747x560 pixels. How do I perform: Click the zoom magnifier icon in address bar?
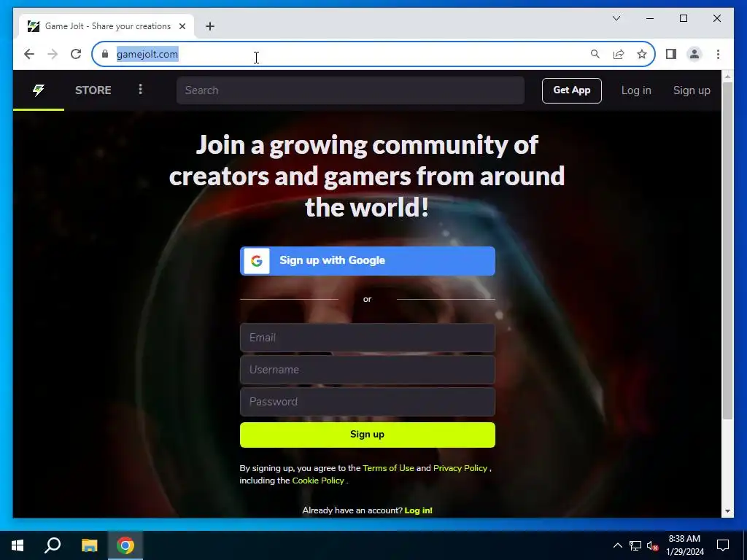pos(595,54)
